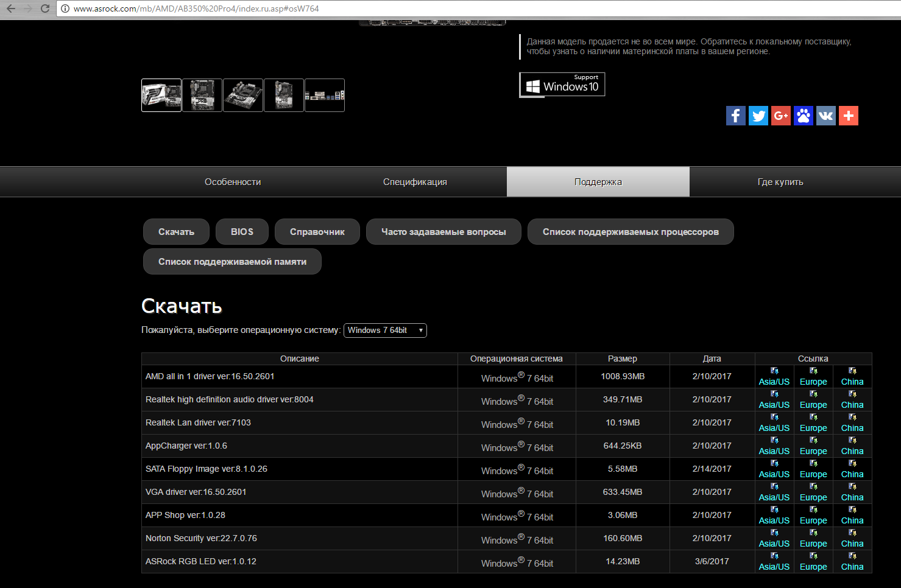The width and height of the screenshot is (901, 588).
Task: Select the rear I/O panel thumbnail
Action: pos(325,95)
